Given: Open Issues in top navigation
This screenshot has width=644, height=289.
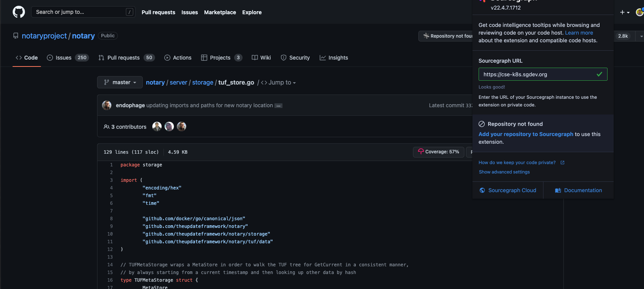Looking at the screenshot, I should (190, 12).
